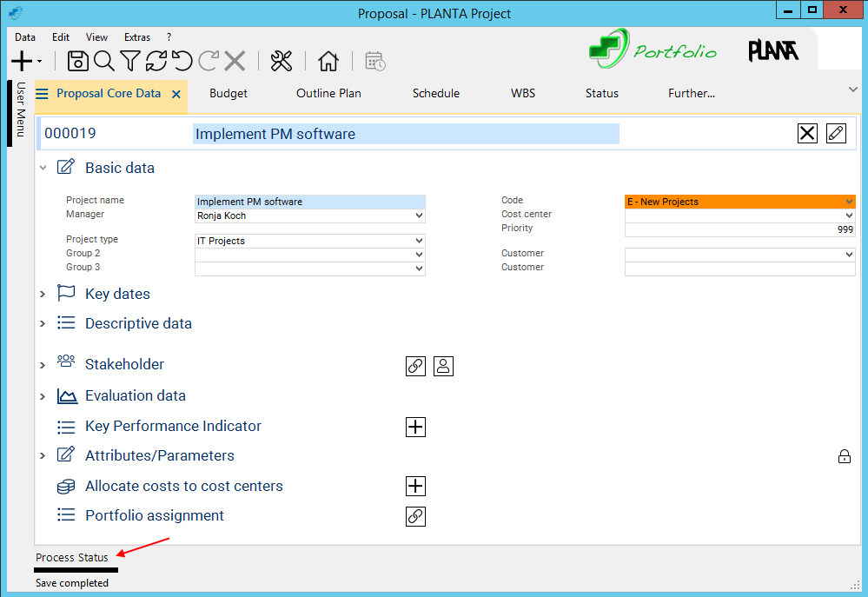The image size is (868, 597).
Task: Open the Data menu
Action: (x=25, y=37)
